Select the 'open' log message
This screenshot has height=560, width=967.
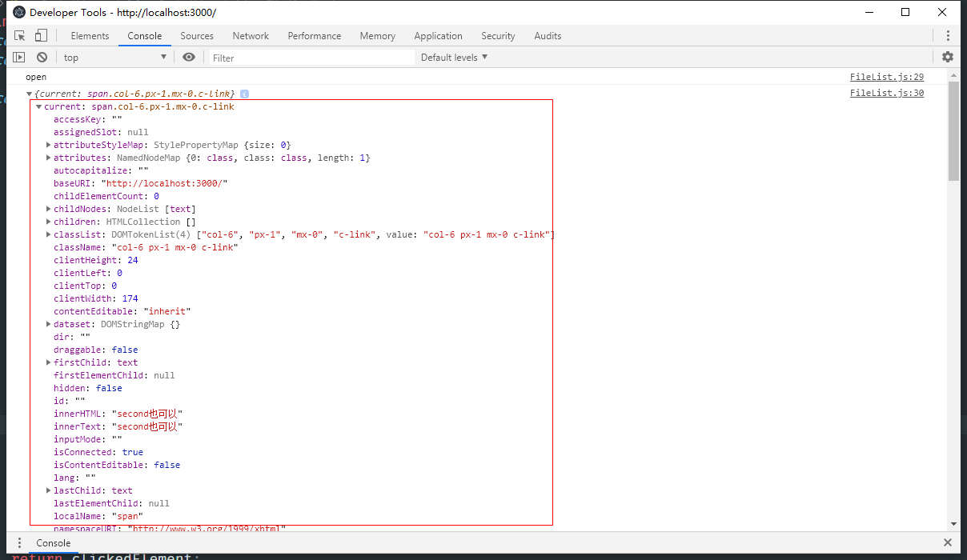(36, 78)
